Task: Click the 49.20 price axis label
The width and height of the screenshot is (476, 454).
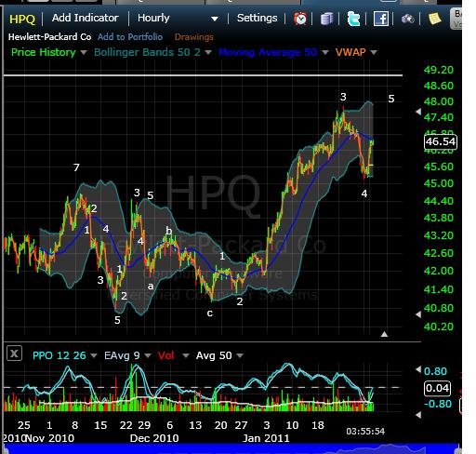Action: coord(439,70)
